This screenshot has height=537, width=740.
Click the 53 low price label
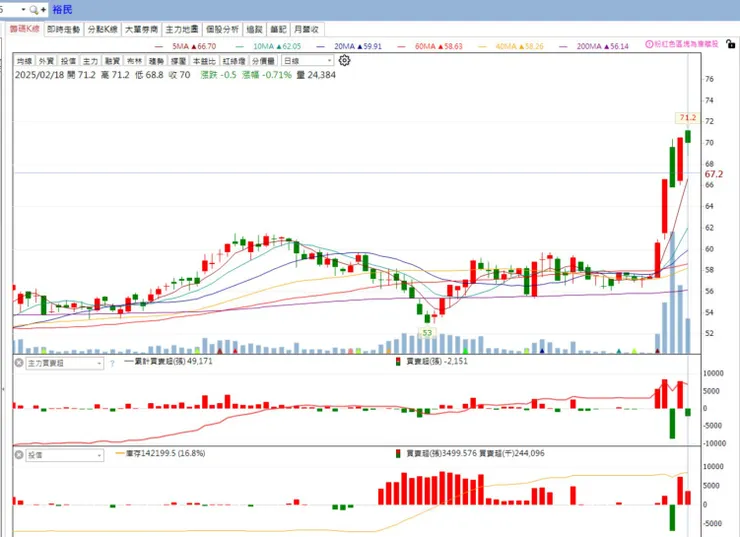[427, 333]
